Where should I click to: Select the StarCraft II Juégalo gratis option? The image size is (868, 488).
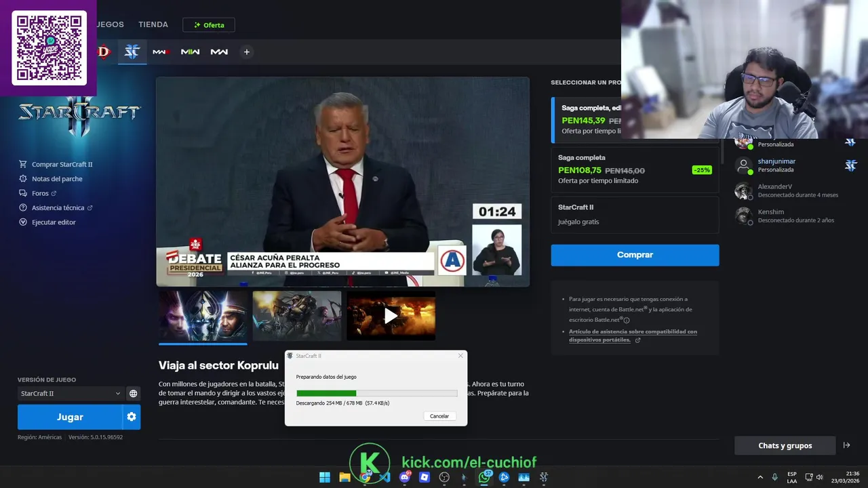tap(635, 215)
